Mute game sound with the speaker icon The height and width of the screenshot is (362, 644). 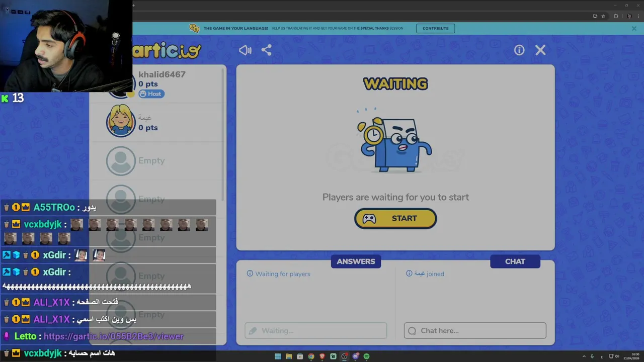(x=245, y=50)
